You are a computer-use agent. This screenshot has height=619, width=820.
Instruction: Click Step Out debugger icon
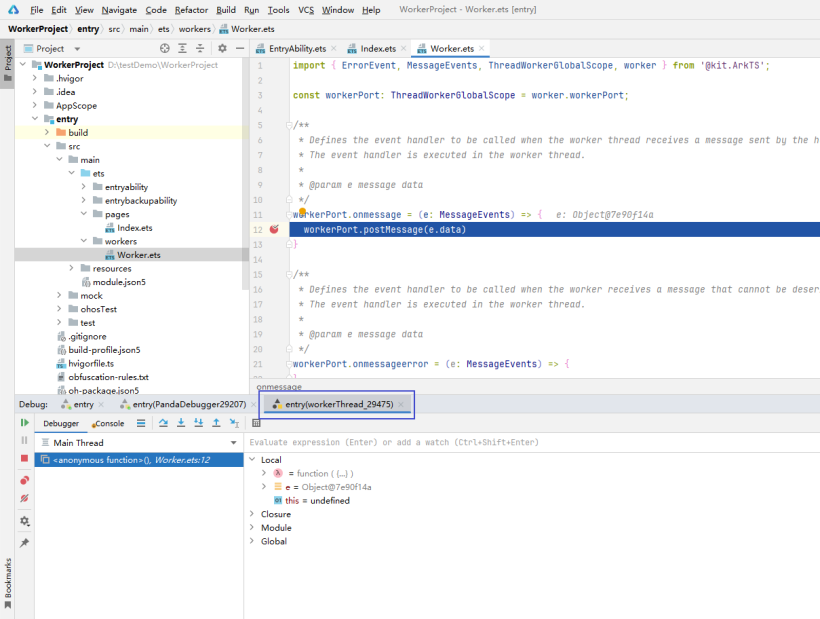click(x=216, y=423)
